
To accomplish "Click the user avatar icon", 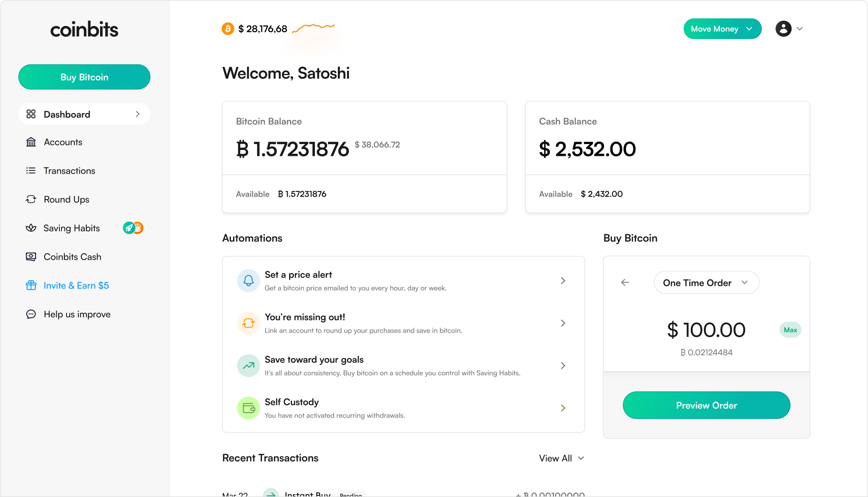I will [784, 28].
